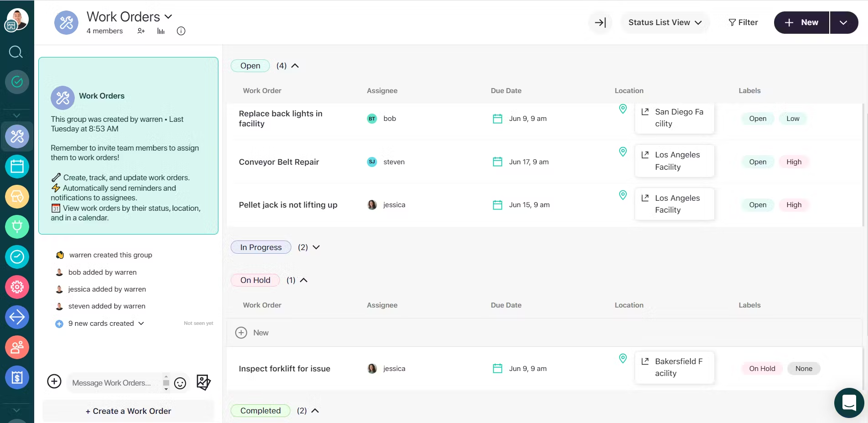The height and width of the screenshot is (423, 868).
Task: Open the Filter panel
Action: (x=742, y=22)
